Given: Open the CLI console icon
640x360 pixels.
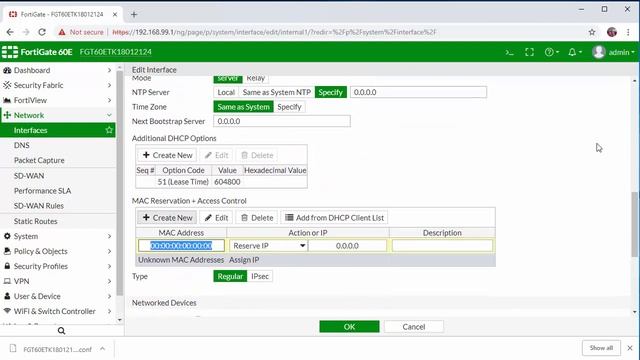Looking at the screenshot, I should (509, 52).
